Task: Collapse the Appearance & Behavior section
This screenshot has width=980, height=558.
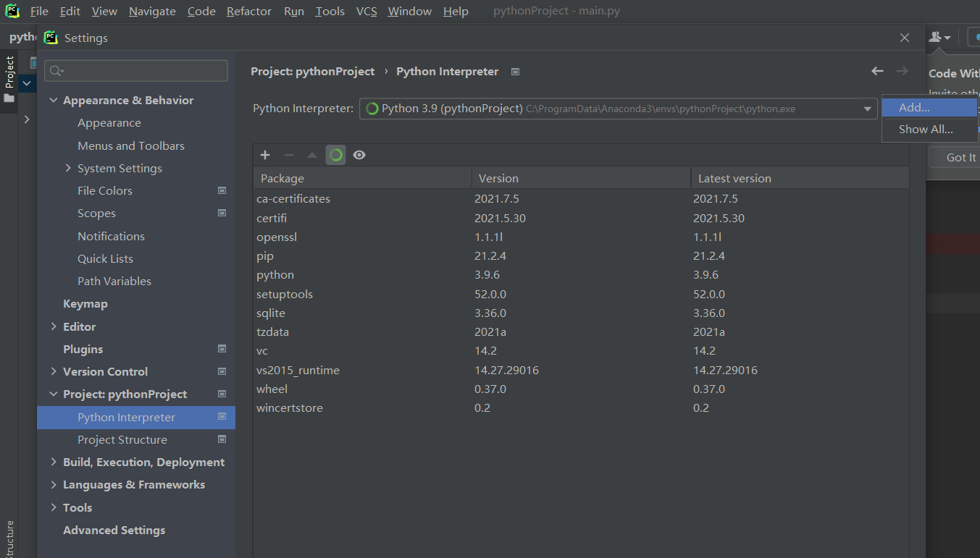Action: click(x=54, y=100)
